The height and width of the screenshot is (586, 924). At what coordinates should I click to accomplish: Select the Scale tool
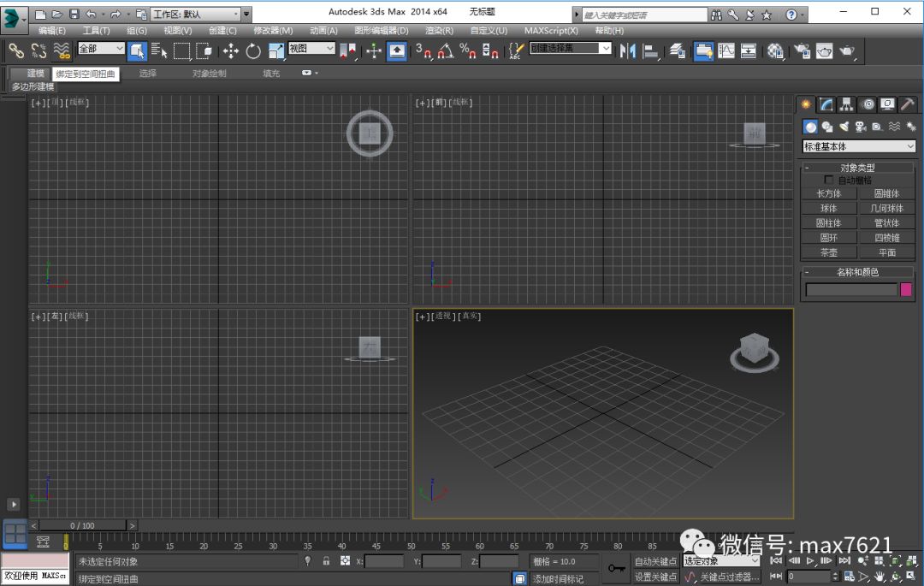(275, 51)
